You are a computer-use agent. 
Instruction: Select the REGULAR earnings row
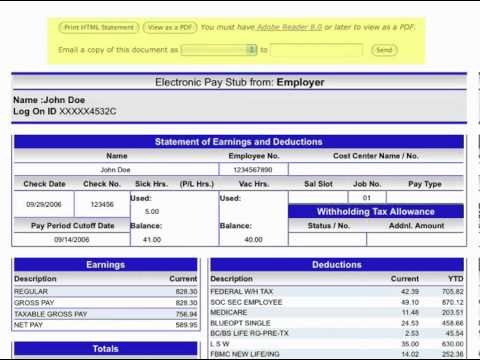coord(106,292)
